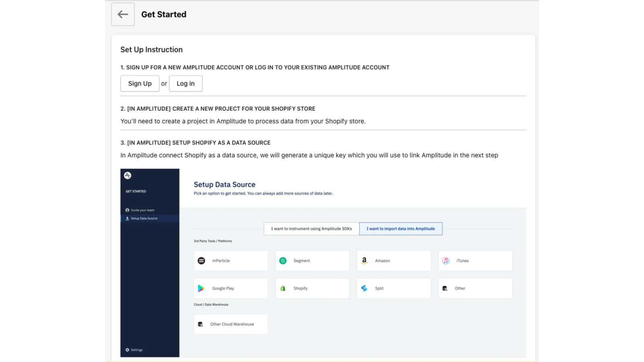Choose the Segment data source card

[x=312, y=261]
